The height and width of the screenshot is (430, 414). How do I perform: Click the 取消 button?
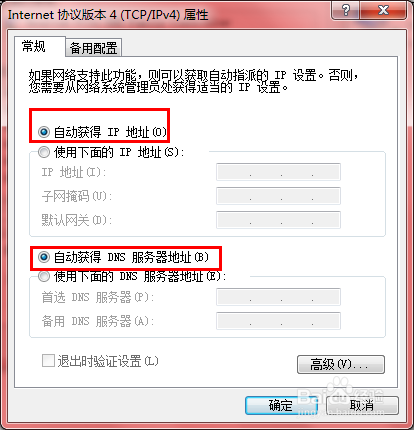tap(362, 405)
